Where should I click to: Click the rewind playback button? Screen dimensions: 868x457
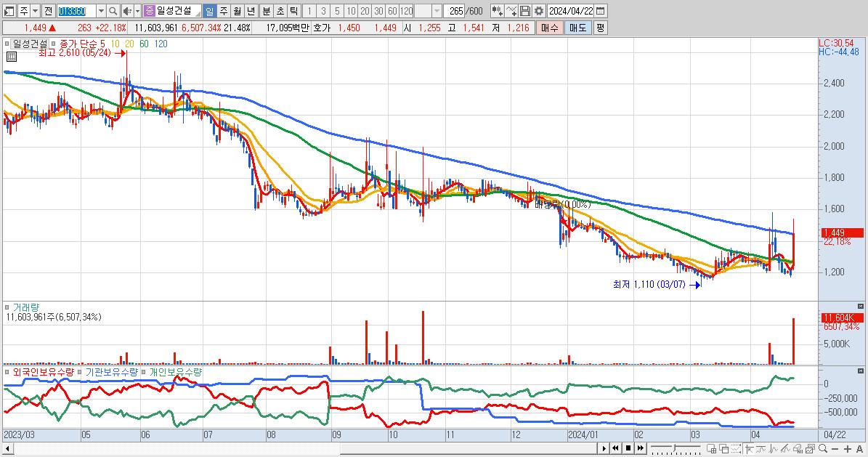click(x=615, y=448)
